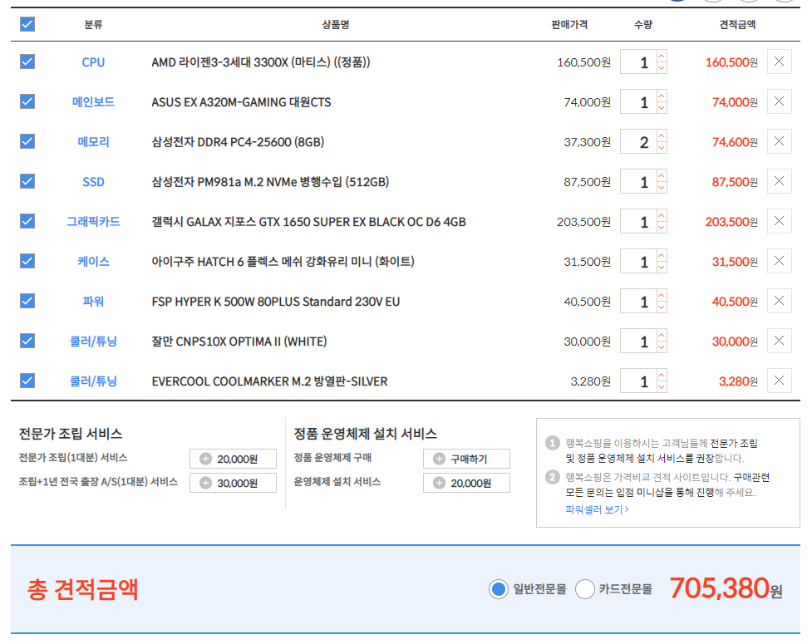The height and width of the screenshot is (644, 812).
Task: Remove the SSD item with X icon
Action: [x=779, y=182]
